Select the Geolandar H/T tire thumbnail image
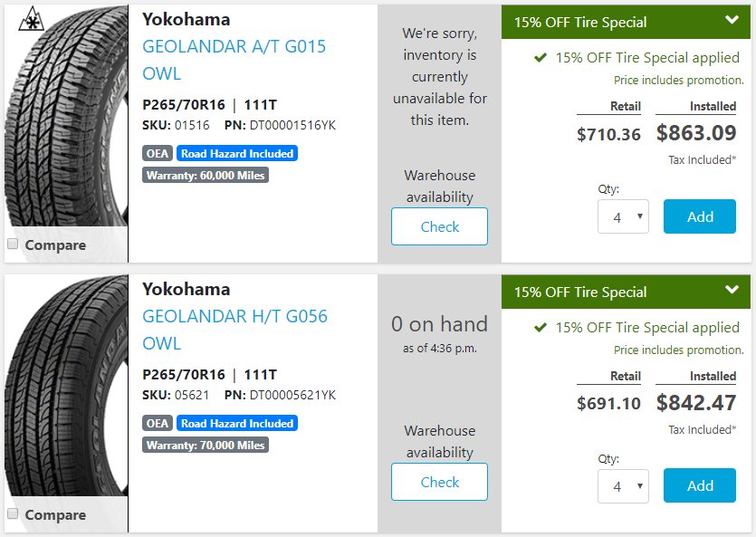Image resolution: width=756 pixels, height=537 pixels. point(66,386)
